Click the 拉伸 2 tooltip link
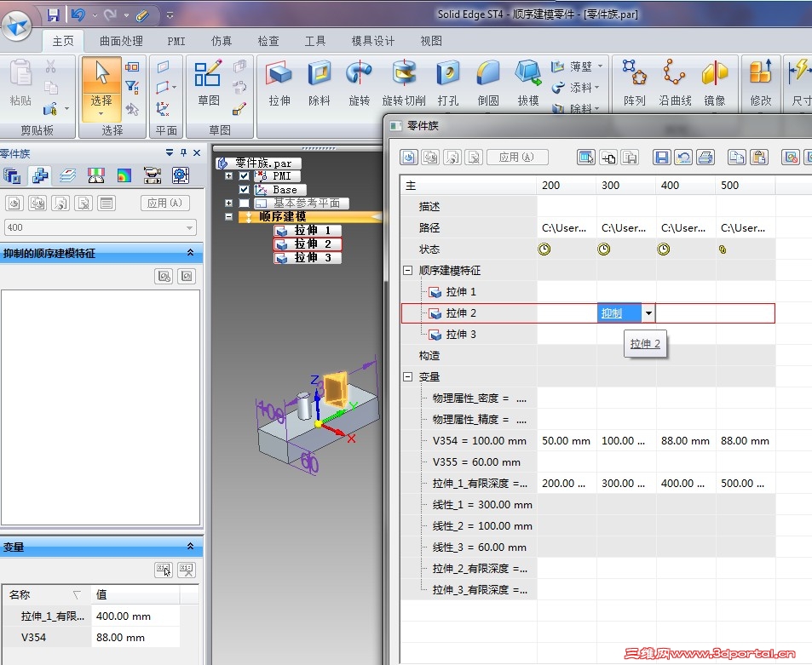This screenshot has width=812, height=665. click(645, 344)
